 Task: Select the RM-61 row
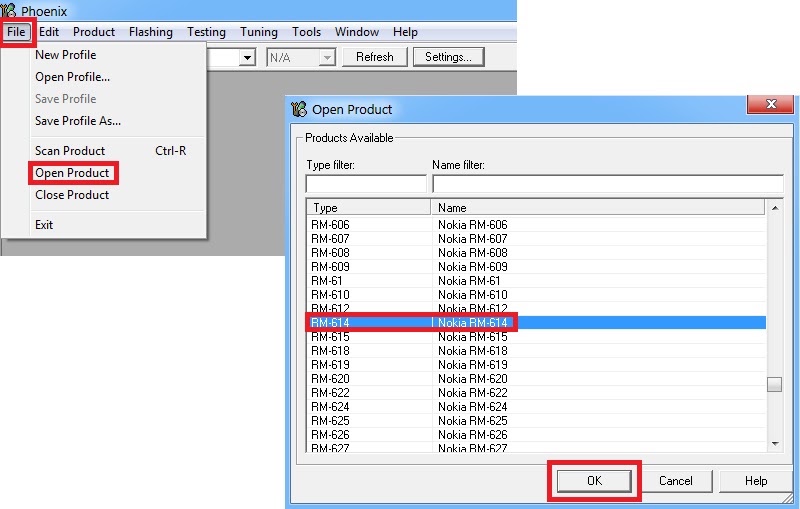(x=536, y=281)
